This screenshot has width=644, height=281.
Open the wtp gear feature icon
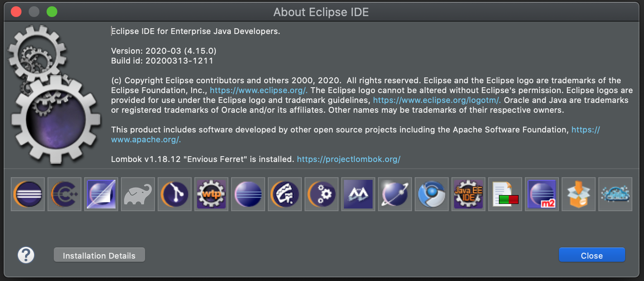tap(211, 194)
